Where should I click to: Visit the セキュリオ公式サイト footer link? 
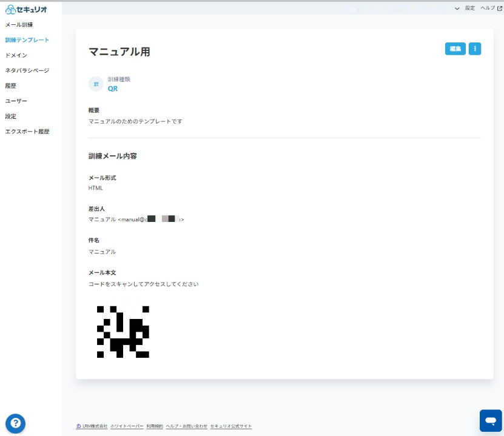[231, 426]
